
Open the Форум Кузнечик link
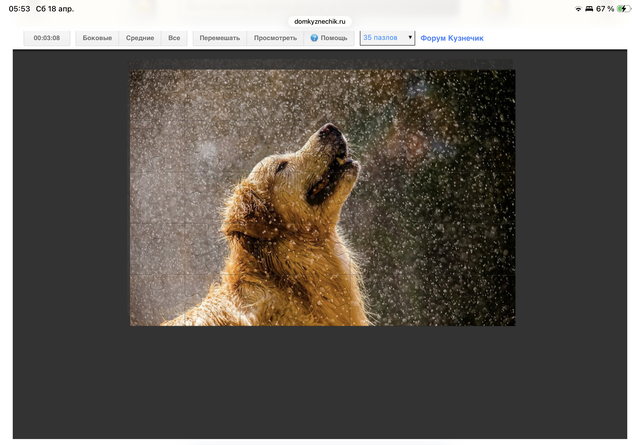(x=451, y=38)
